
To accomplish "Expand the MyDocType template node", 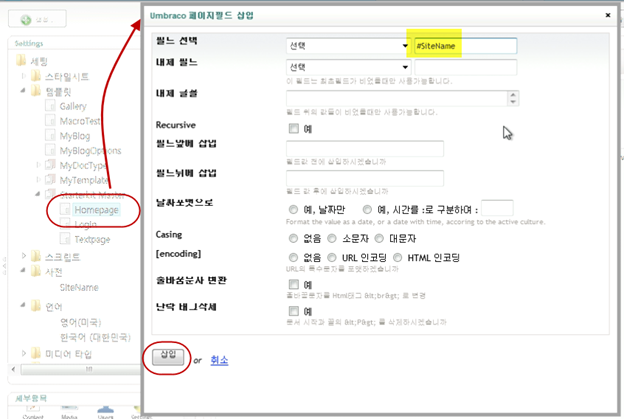I will click(x=38, y=165).
